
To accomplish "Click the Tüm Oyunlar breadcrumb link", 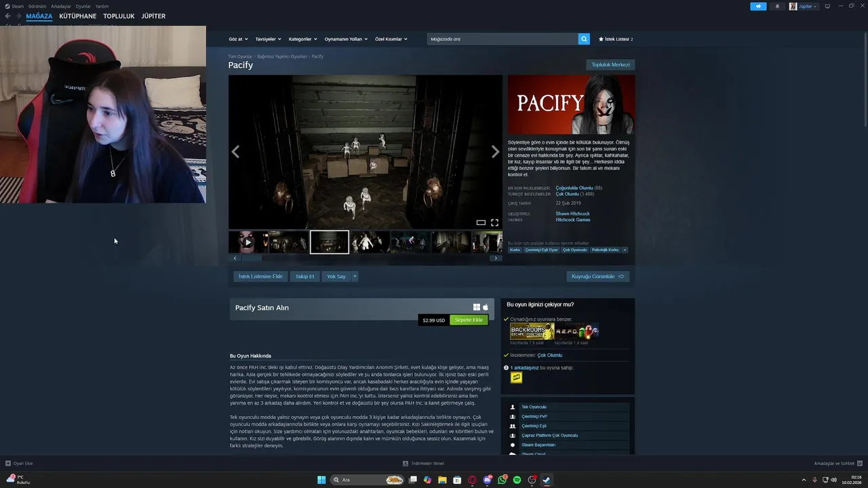I will 240,56.
